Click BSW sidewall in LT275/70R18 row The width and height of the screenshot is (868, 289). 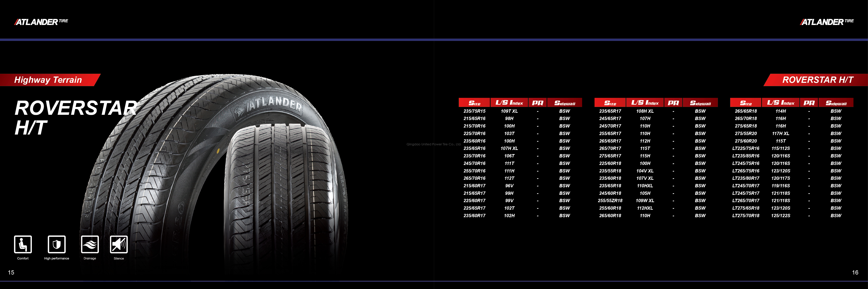coord(836,216)
